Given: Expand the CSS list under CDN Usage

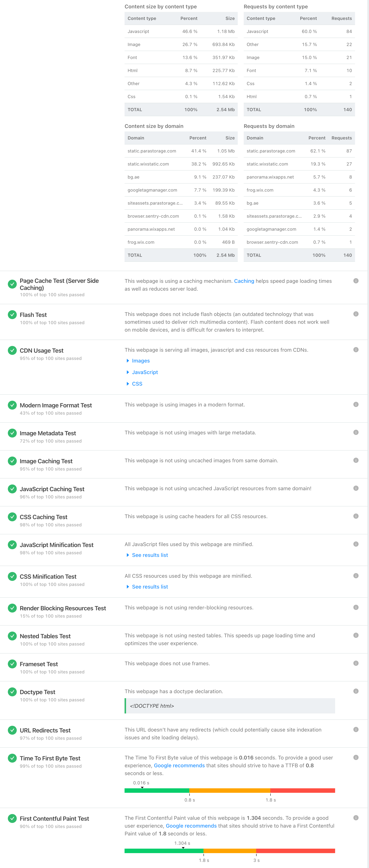Looking at the screenshot, I should coord(134,384).
